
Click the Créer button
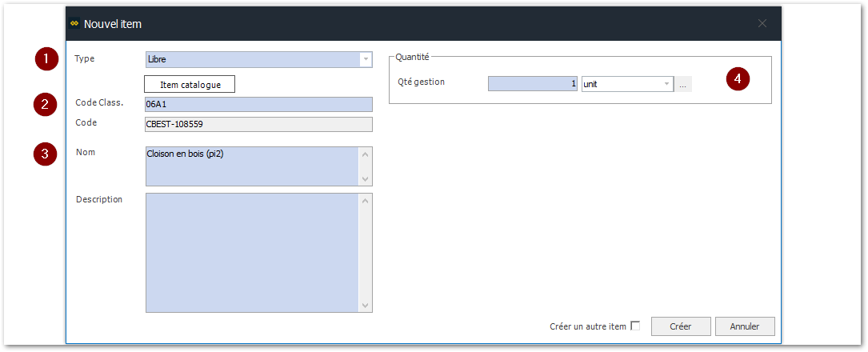(680, 326)
